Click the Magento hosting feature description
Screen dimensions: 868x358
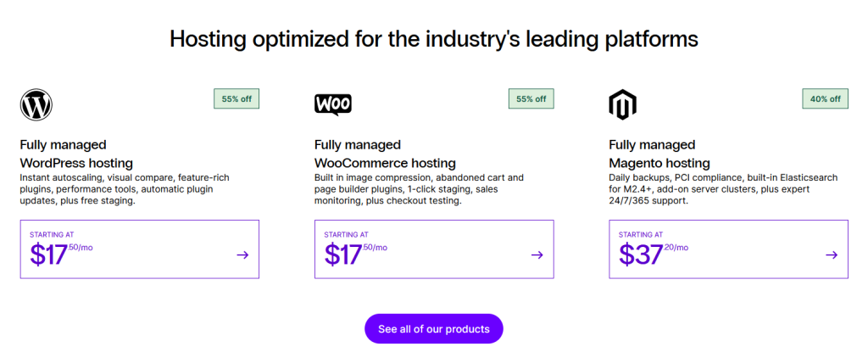[x=722, y=189]
